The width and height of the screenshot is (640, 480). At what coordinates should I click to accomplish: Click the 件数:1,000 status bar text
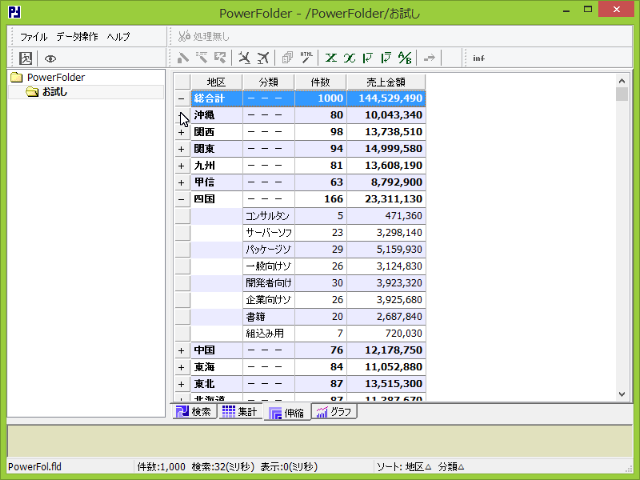[x=161, y=467]
